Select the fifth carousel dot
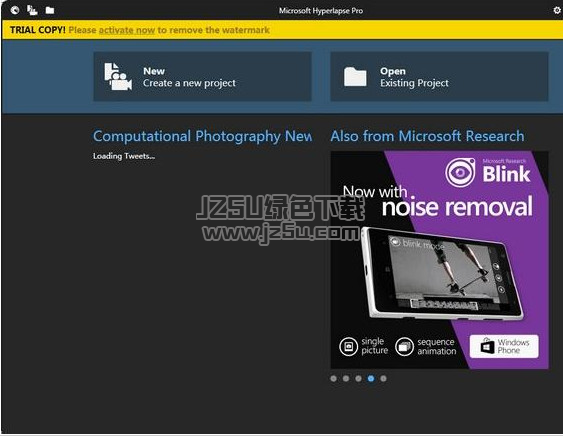Screen dimensions: 563x436 [x=383, y=379]
